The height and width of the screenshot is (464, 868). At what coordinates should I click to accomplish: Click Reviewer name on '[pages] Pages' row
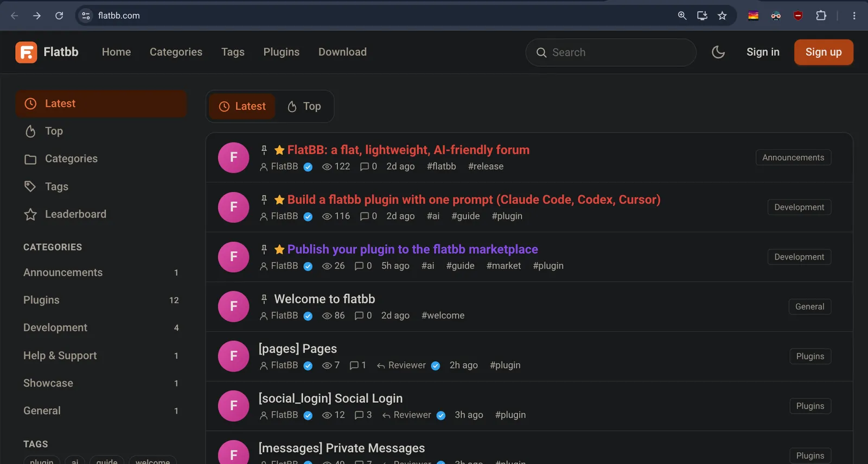407,365
